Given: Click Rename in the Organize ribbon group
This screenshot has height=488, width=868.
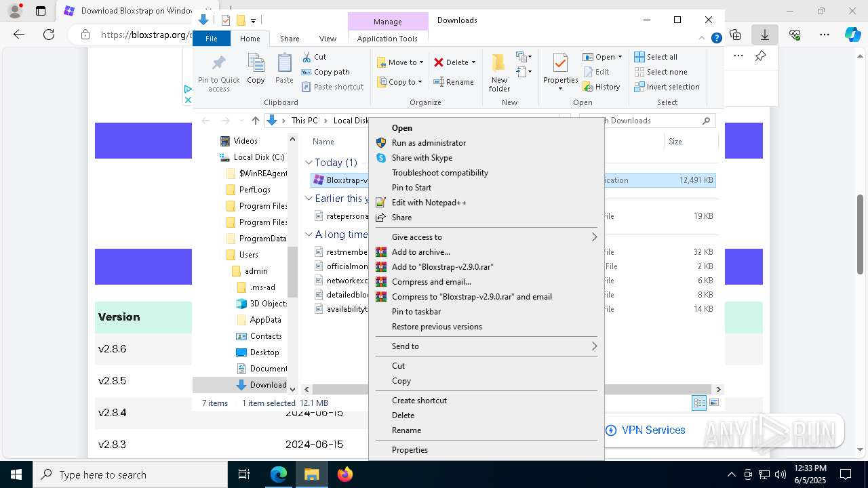Looking at the screenshot, I should pyautogui.click(x=454, y=82).
